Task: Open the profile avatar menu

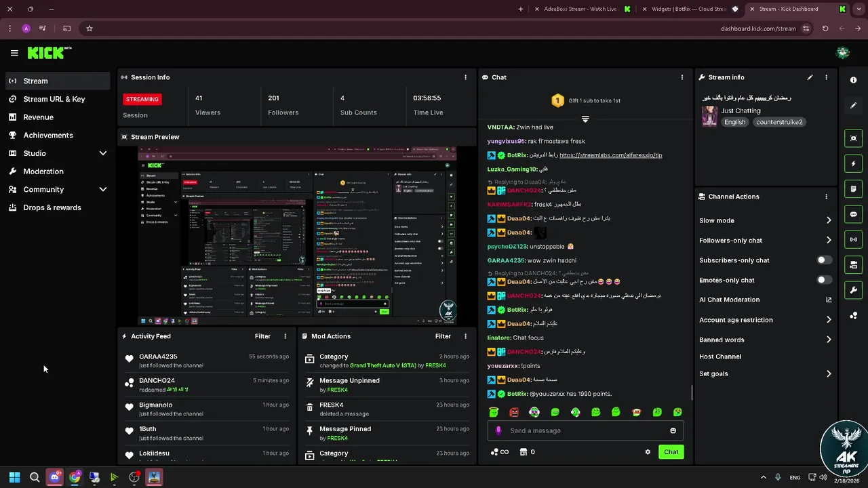Action: coord(843,53)
